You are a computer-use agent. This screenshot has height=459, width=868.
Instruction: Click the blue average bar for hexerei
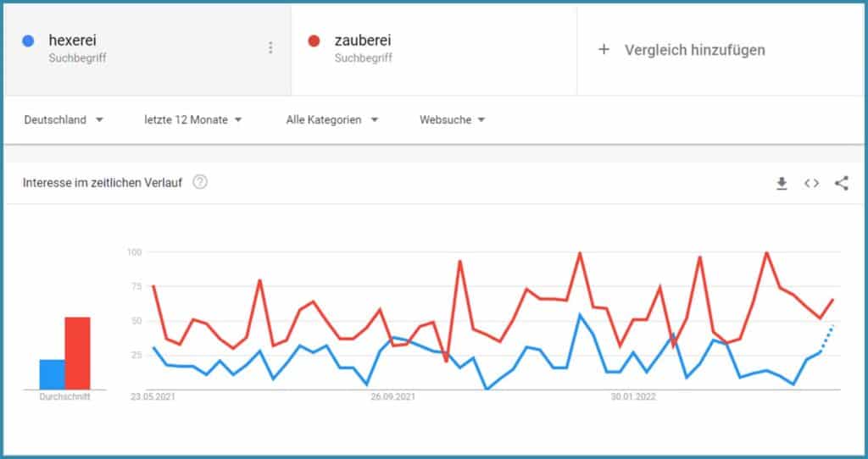click(52, 374)
